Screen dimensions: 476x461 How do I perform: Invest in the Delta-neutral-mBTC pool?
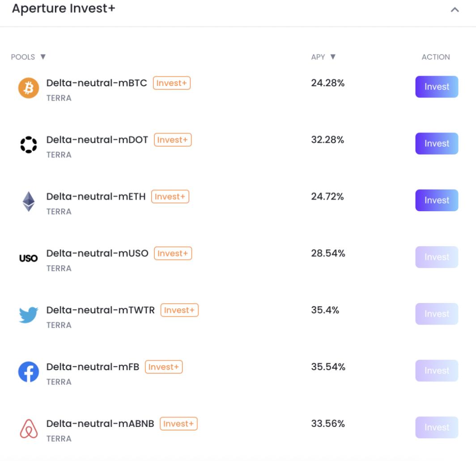click(437, 87)
